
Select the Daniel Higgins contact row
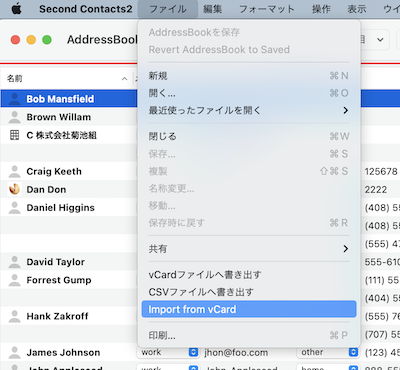tap(69, 208)
